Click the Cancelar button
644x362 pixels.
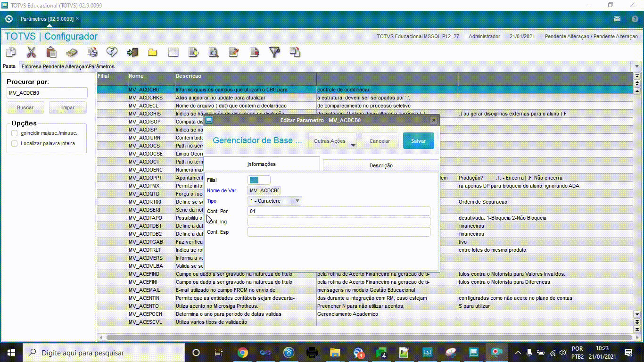tap(380, 141)
